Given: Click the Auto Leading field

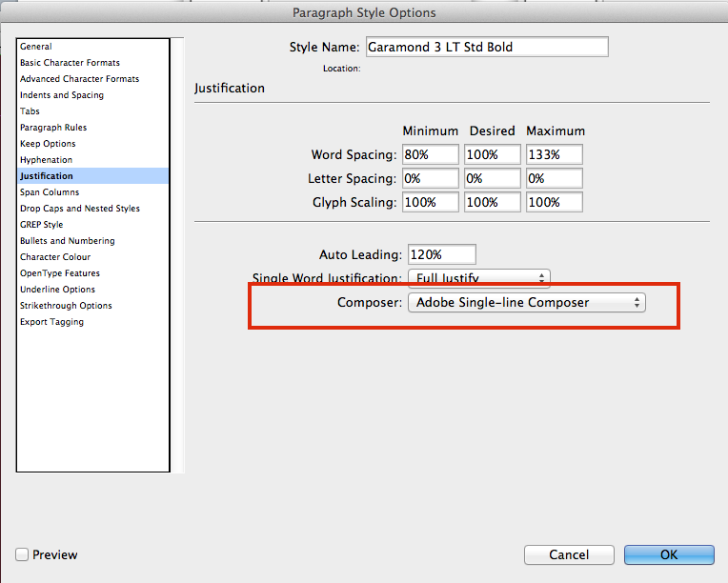Looking at the screenshot, I should coord(442,254).
